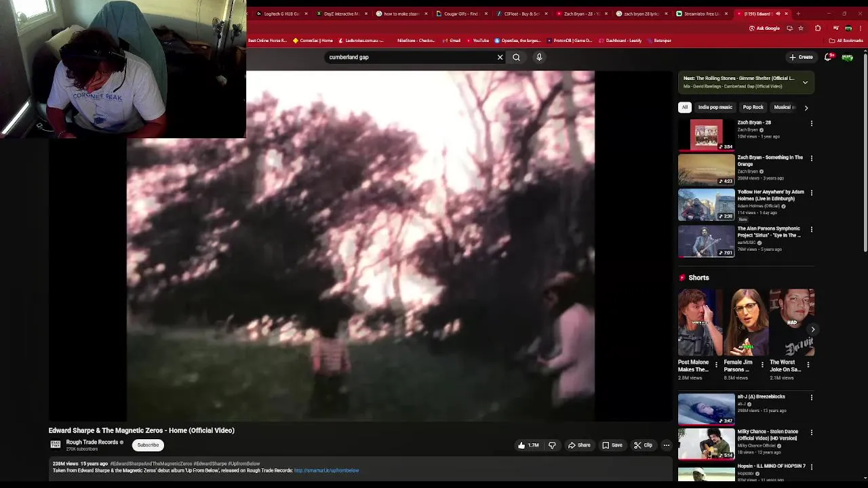
Task: Switch to the how to make steam tab
Action: pos(401,14)
